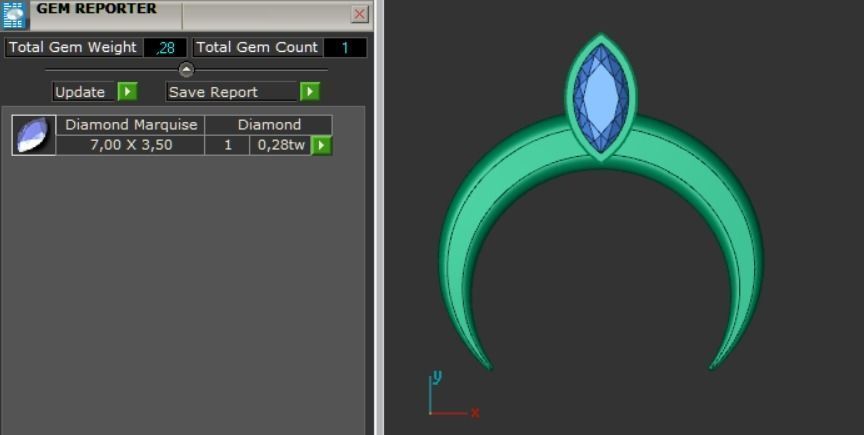Image resolution: width=864 pixels, height=435 pixels.
Task: Click the Diamond Marquise cell
Action: [131, 125]
